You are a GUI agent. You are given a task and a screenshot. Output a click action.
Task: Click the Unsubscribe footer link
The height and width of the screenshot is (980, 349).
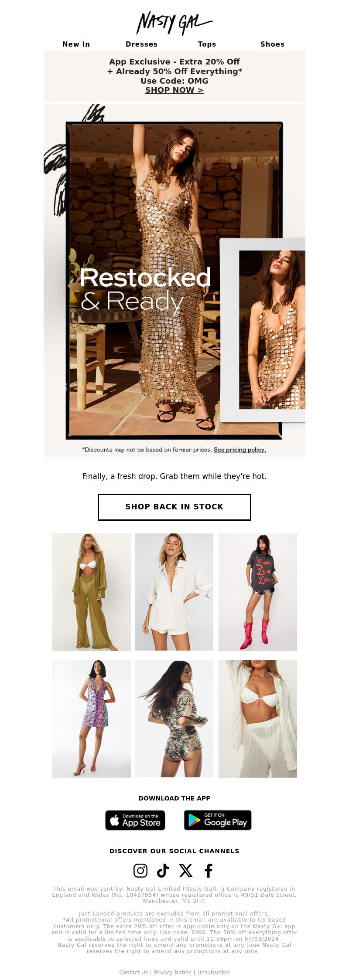[x=213, y=972]
